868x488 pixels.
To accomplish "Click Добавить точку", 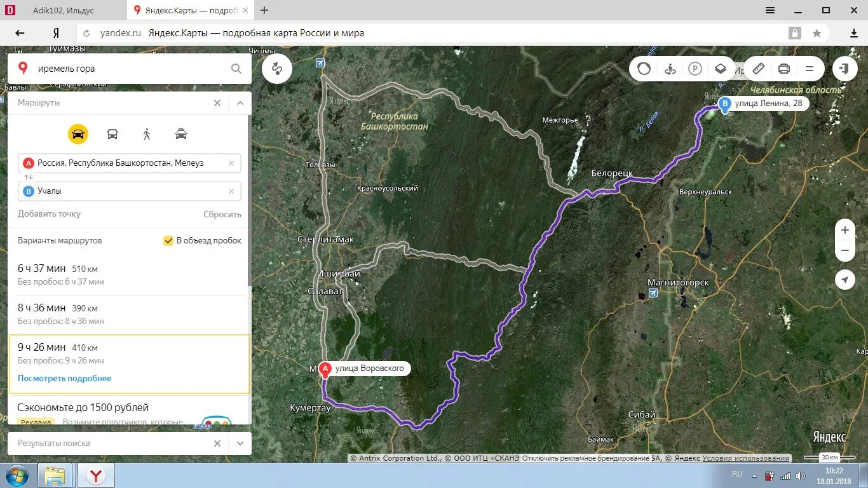I will [49, 214].
